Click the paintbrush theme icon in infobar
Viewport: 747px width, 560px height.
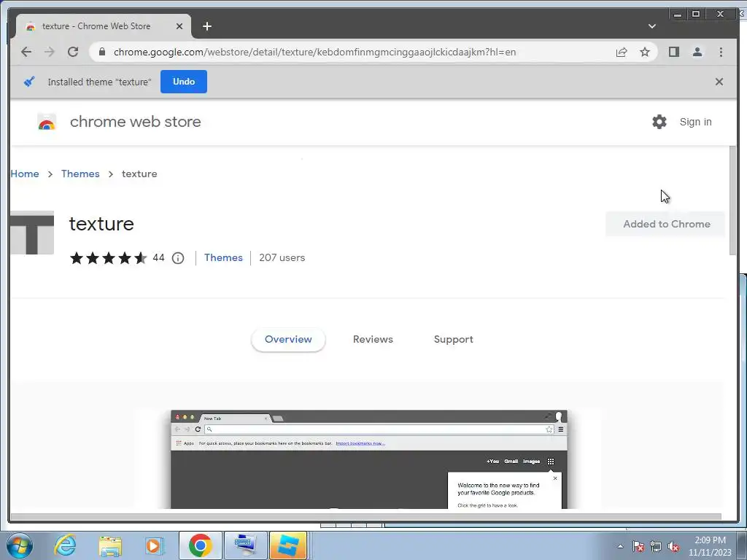tap(29, 82)
